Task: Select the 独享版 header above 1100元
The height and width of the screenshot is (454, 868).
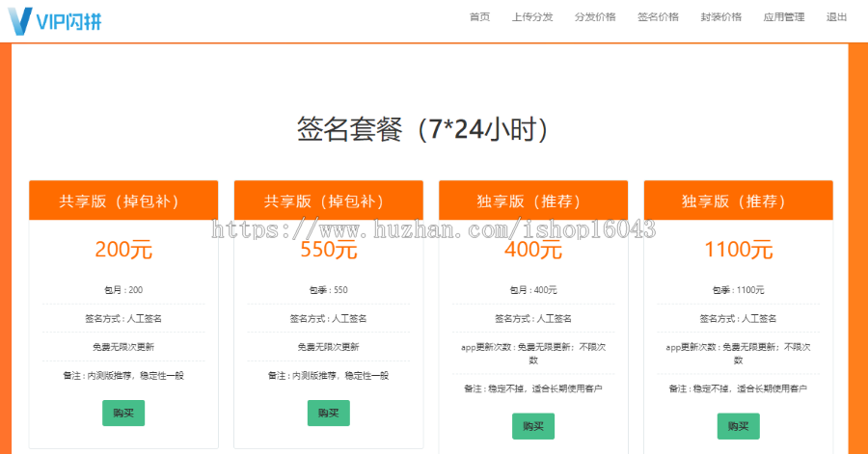Action: pyautogui.click(x=738, y=201)
